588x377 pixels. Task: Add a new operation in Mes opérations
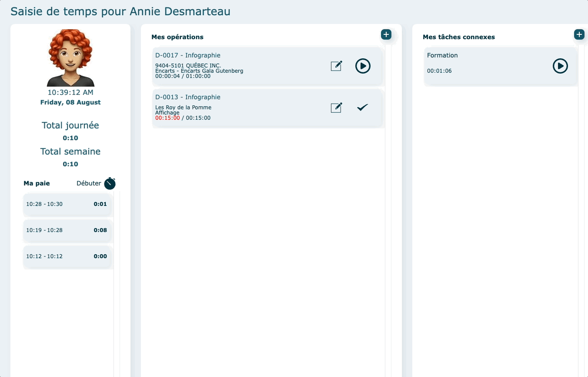(x=386, y=35)
